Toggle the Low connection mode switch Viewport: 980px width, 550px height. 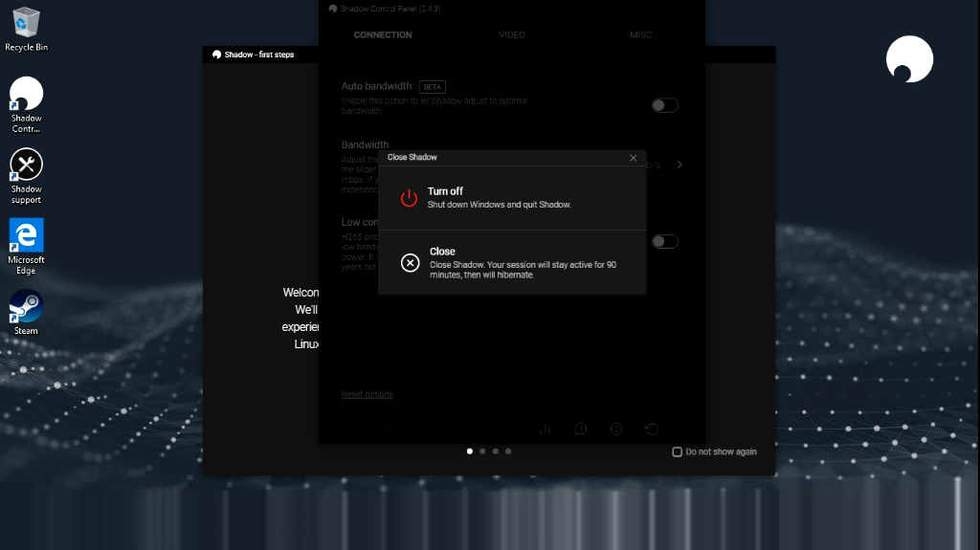click(664, 241)
